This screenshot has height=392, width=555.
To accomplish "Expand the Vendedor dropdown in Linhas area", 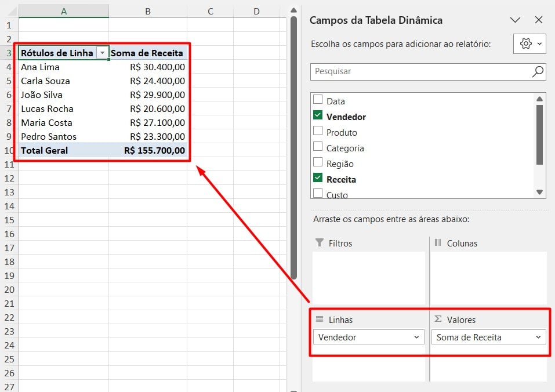I will point(416,337).
